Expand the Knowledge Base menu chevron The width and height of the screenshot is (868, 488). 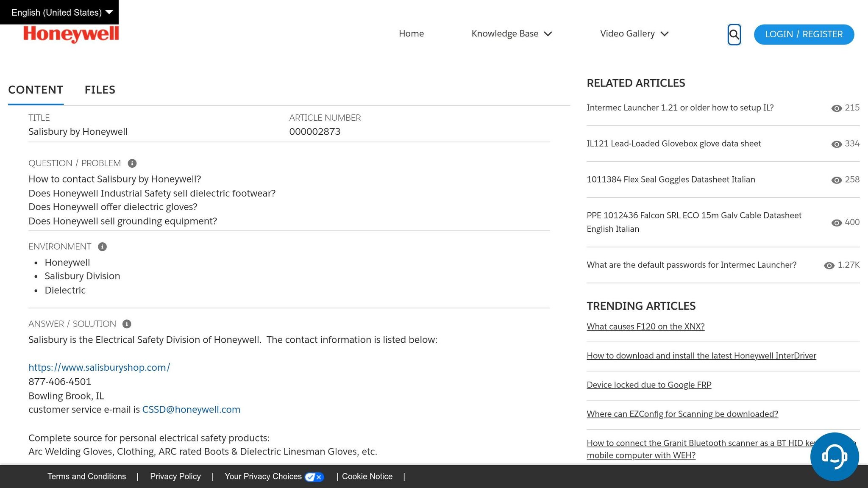tap(548, 34)
